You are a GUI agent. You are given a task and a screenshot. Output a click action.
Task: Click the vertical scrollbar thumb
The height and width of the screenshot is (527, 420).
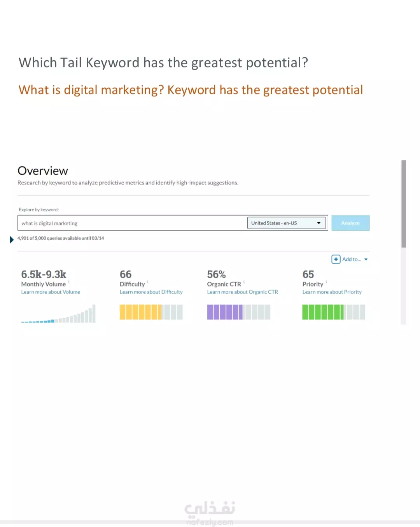(x=404, y=204)
